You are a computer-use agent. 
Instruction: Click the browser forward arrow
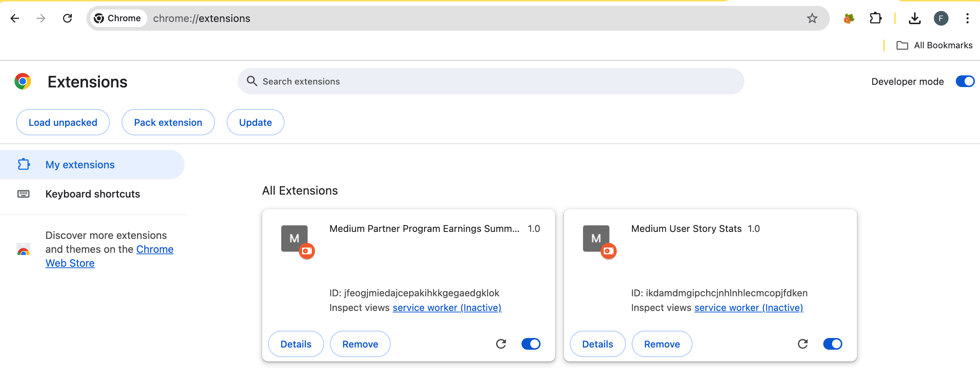click(41, 18)
